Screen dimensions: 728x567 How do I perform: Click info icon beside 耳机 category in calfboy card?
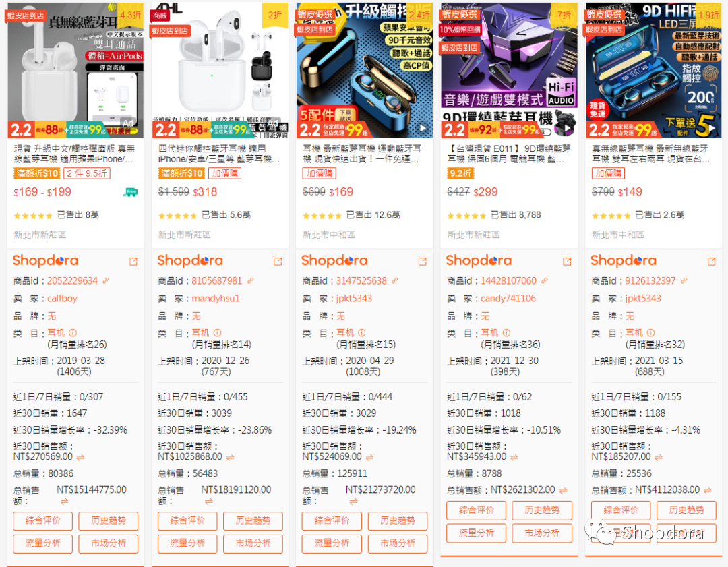point(73,333)
